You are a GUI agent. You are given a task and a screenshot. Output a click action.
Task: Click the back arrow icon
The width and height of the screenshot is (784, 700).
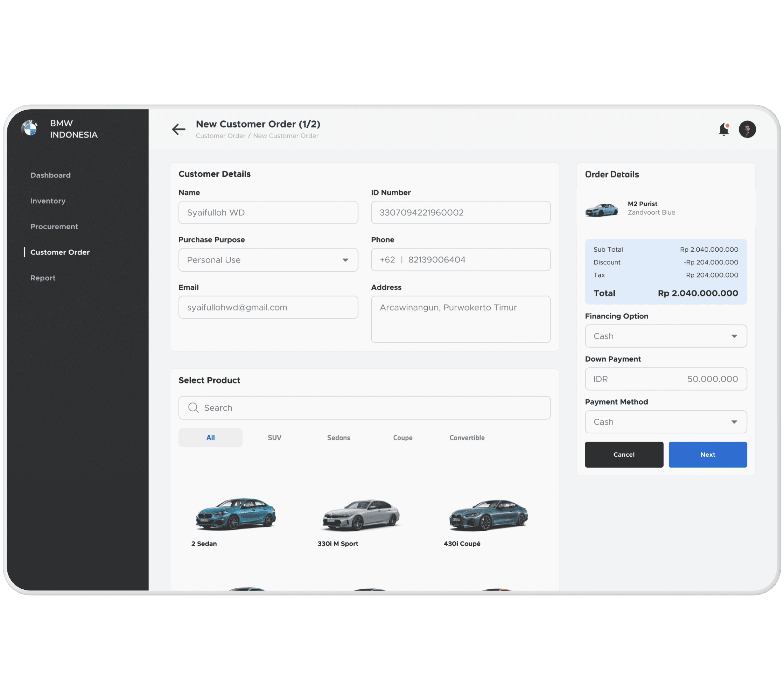(178, 129)
